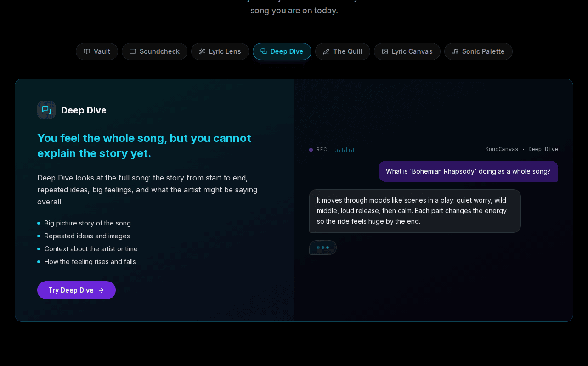Viewport: 588px width, 366px height.
Task: Click the image icon on Lyric Canvas
Action: (x=385, y=51)
